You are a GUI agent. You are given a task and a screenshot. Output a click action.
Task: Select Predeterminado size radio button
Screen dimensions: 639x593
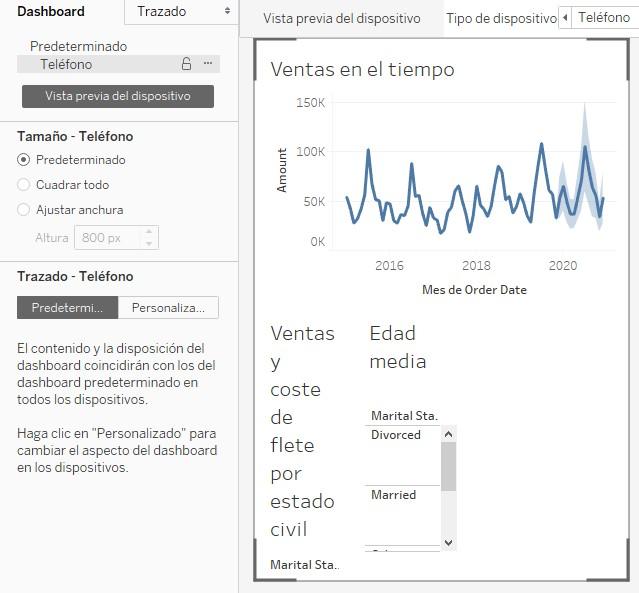coord(24,160)
